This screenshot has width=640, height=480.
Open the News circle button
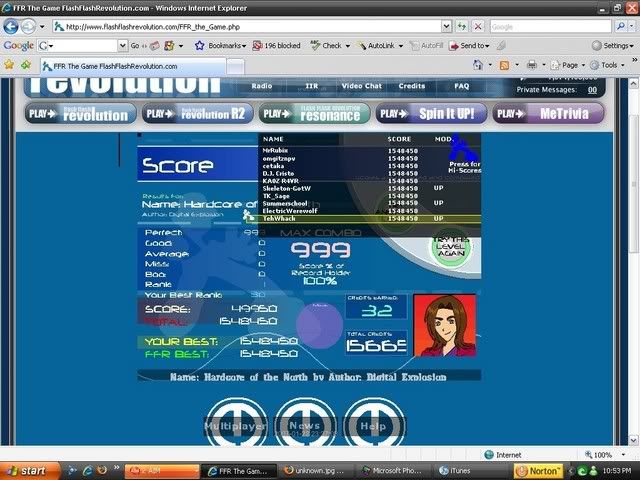click(304, 426)
